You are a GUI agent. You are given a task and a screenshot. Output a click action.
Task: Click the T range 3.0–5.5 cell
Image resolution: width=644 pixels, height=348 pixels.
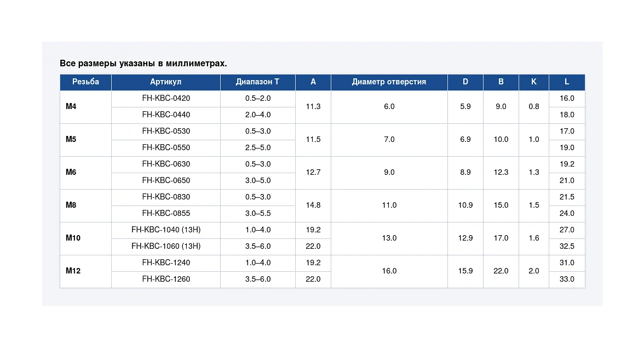[x=257, y=213]
